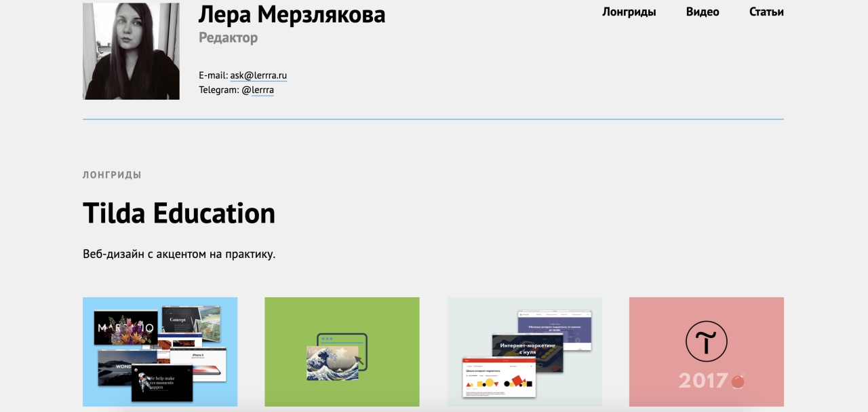The height and width of the screenshot is (412, 868).
Task: Click the name Лера Мерзлякова
Action: pyautogui.click(x=292, y=14)
